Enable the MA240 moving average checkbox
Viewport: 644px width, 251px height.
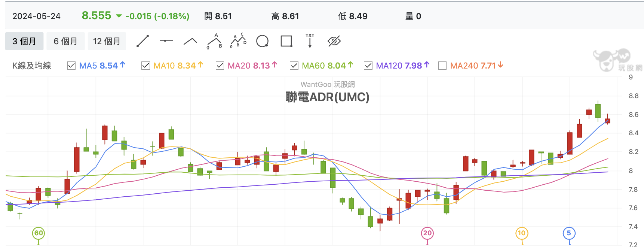[442, 66]
